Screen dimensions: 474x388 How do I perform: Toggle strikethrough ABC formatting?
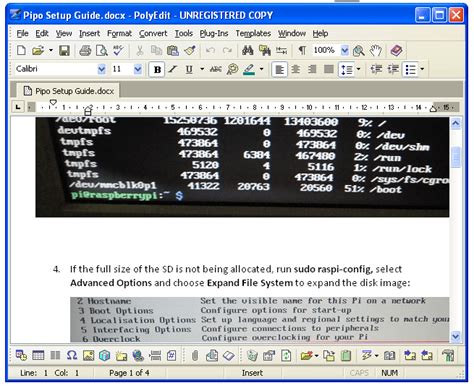pyautogui.click(x=216, y=69)
